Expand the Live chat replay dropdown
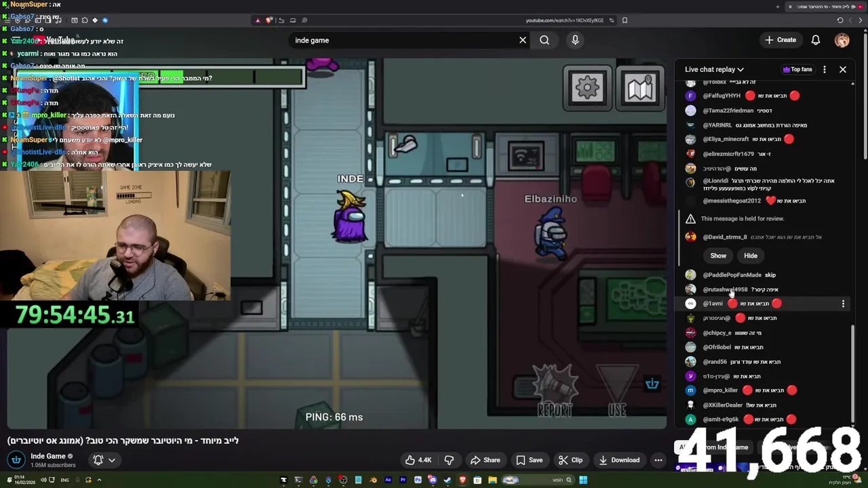 pos(714,69)
